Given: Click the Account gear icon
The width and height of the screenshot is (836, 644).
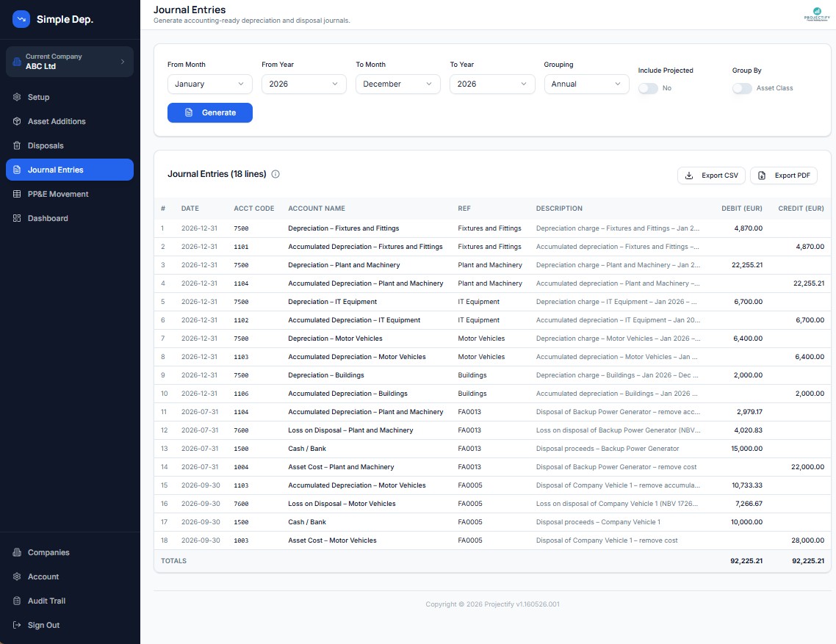Looking at the screenshot, I should click(x=17, y=576).
